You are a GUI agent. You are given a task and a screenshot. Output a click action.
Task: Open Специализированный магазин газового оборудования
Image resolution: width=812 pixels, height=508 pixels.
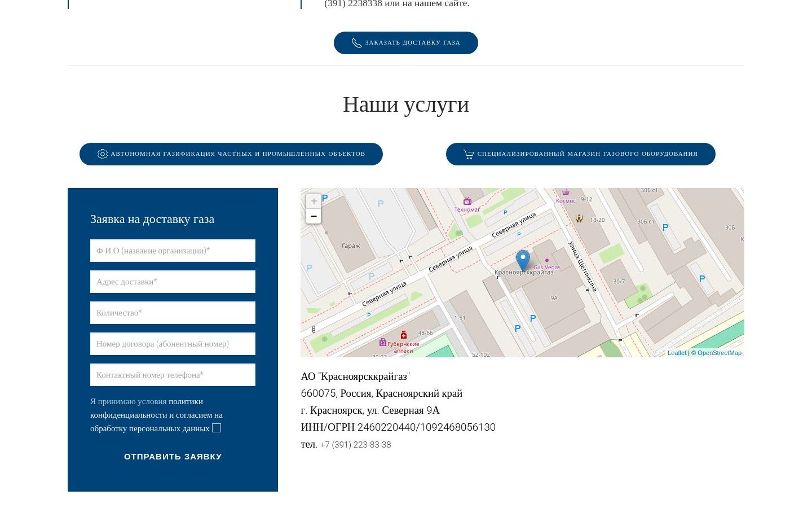(x=581, y=154)
